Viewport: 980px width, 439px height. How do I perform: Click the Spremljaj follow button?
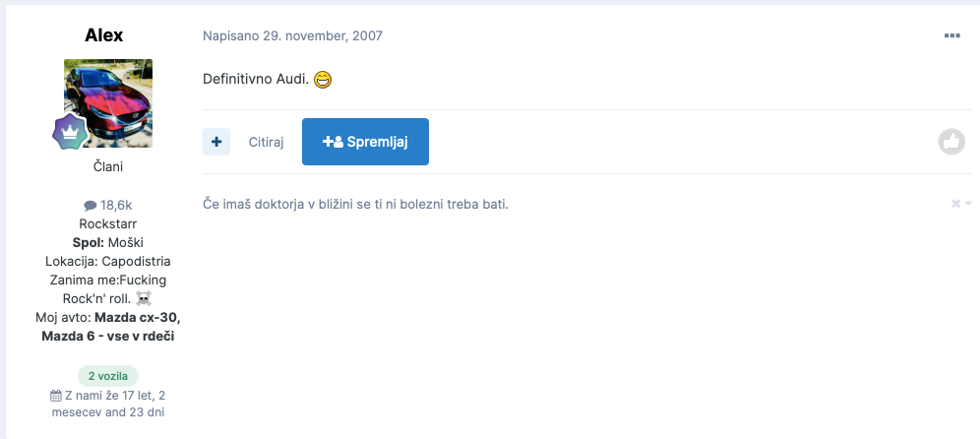click(366, 142)
